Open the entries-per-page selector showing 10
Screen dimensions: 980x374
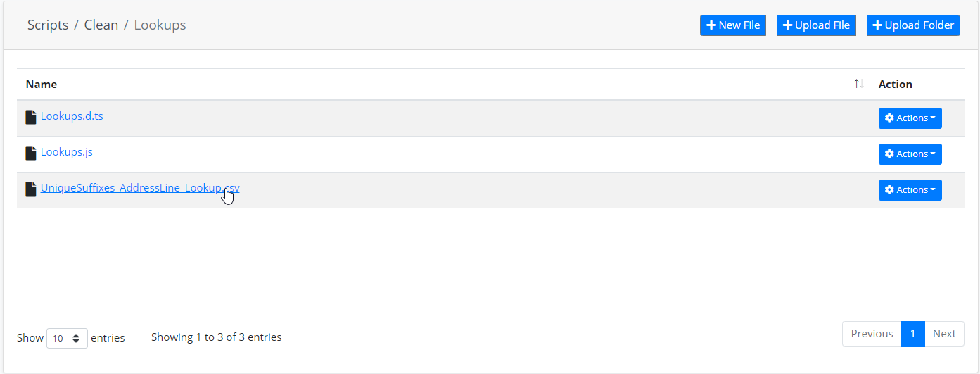coord(67,338)
